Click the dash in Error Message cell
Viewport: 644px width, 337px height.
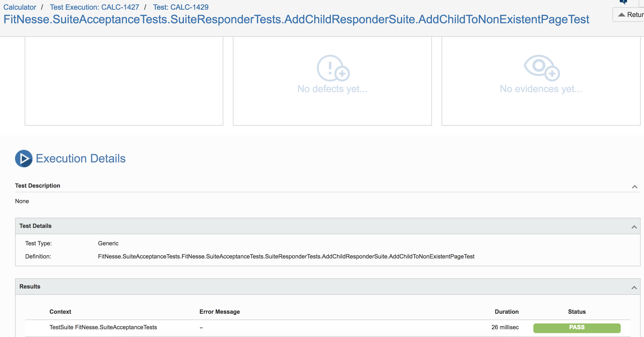tap(201, 328)
